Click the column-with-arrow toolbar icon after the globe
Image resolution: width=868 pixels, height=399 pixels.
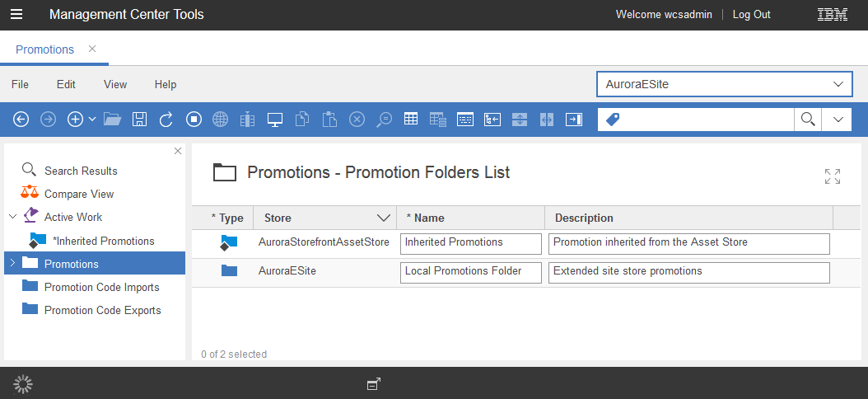pyautogui.click(x=247, y=120)
